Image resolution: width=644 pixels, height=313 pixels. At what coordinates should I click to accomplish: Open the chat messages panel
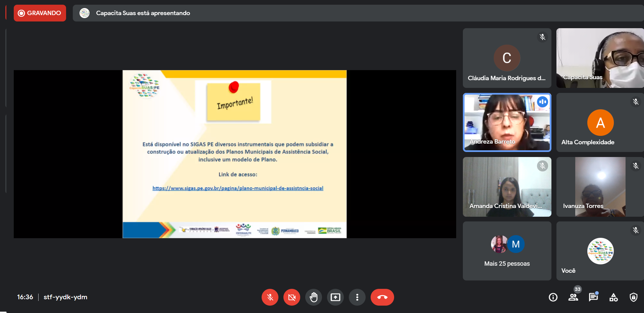click(x=593, y=297)
